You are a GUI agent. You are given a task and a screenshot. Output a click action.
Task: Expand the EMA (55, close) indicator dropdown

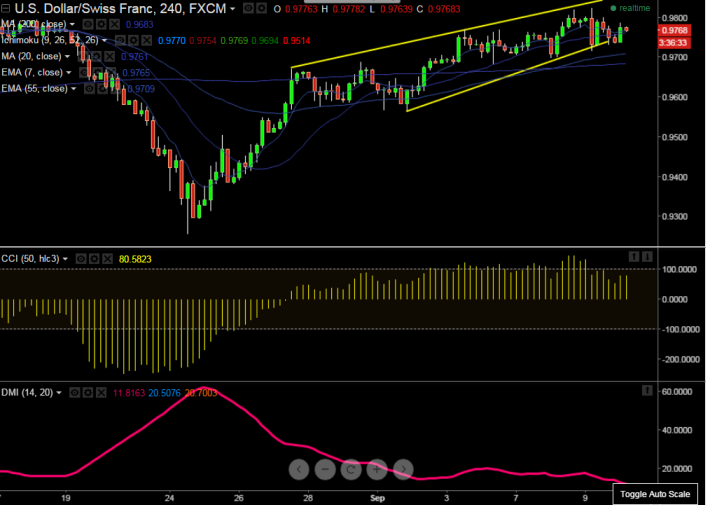coord(73,89)
